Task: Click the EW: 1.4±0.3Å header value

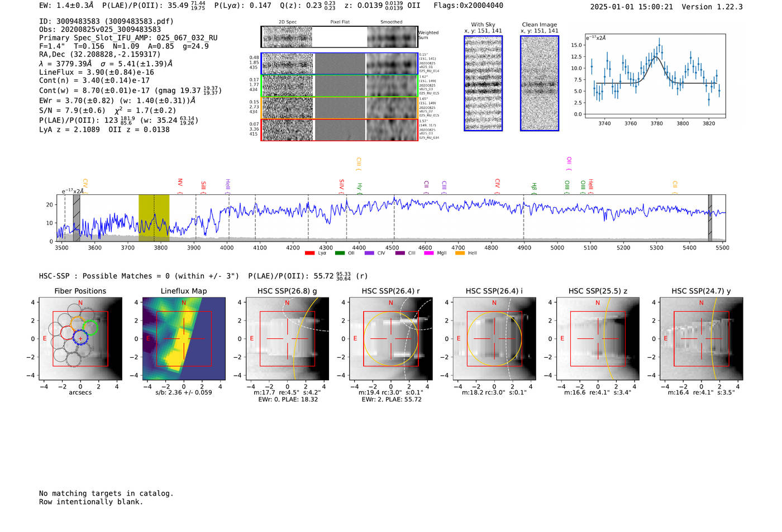Action: point(66,6)
